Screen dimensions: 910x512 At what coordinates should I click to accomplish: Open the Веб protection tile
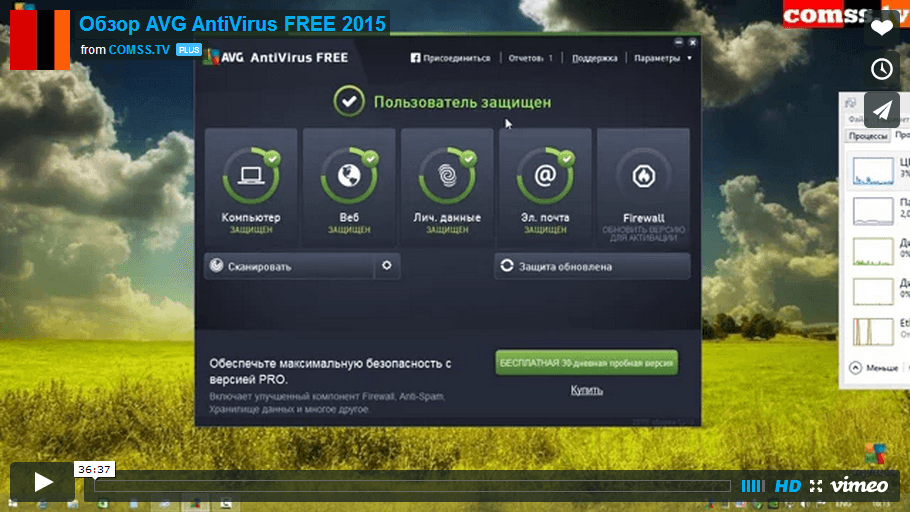(x=349, y=188)
